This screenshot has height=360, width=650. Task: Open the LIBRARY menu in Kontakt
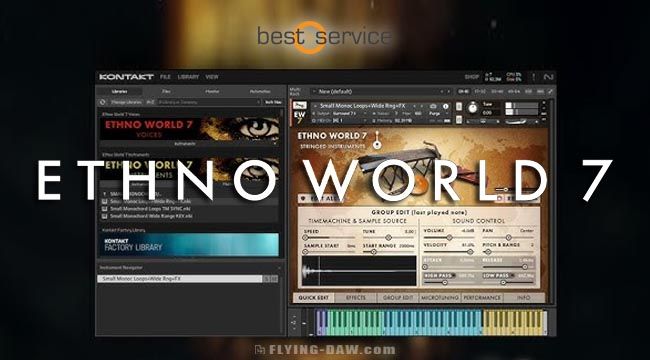[188, 77]
